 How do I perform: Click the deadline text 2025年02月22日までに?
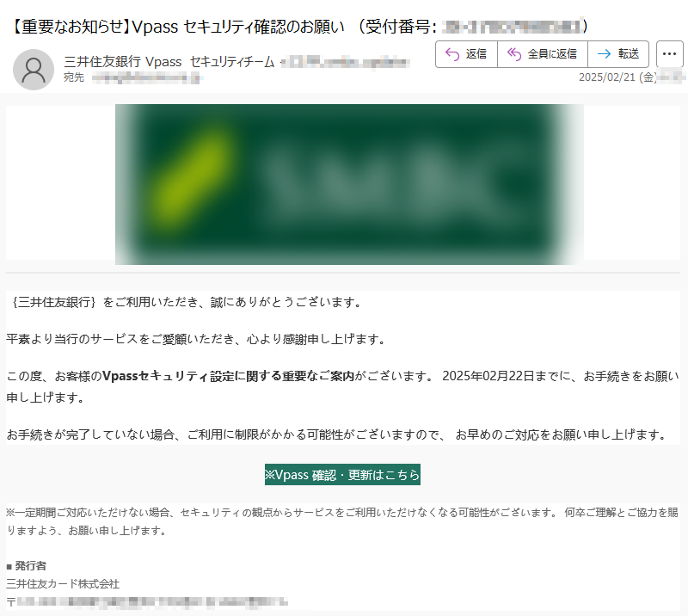point(507,376)
